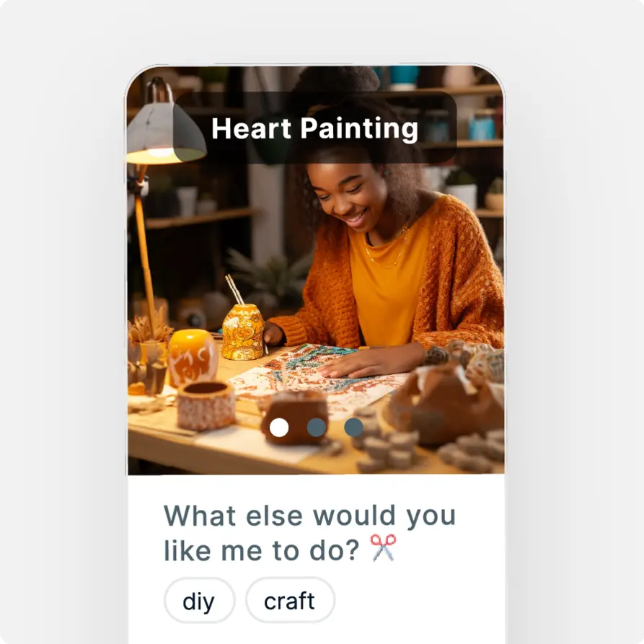
Task: Go to the second carousel slide dot
Action: pos(317,428)
